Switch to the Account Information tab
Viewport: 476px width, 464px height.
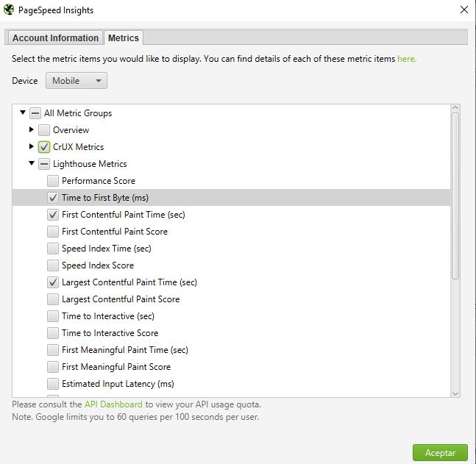(55, 38)
